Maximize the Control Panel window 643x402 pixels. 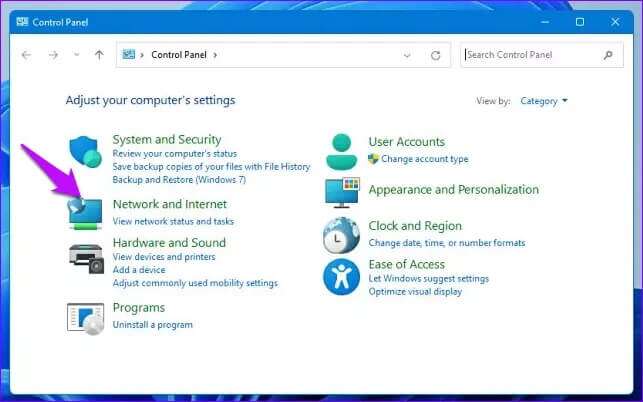point(580,22)
